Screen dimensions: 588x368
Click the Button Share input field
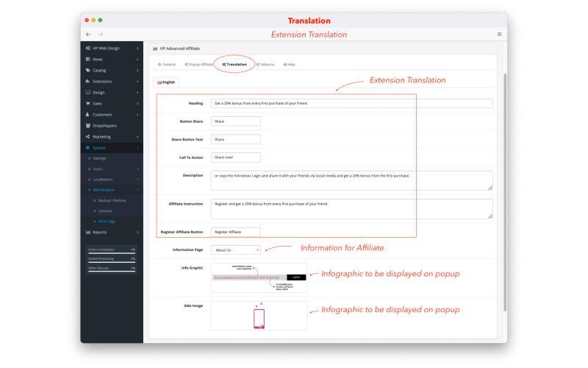tap(235, 121)
